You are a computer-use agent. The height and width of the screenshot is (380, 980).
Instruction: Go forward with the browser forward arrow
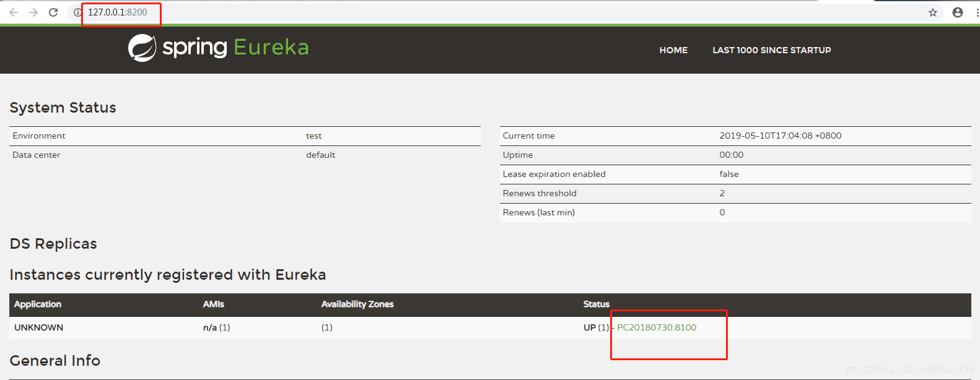[x=33, y=12]
